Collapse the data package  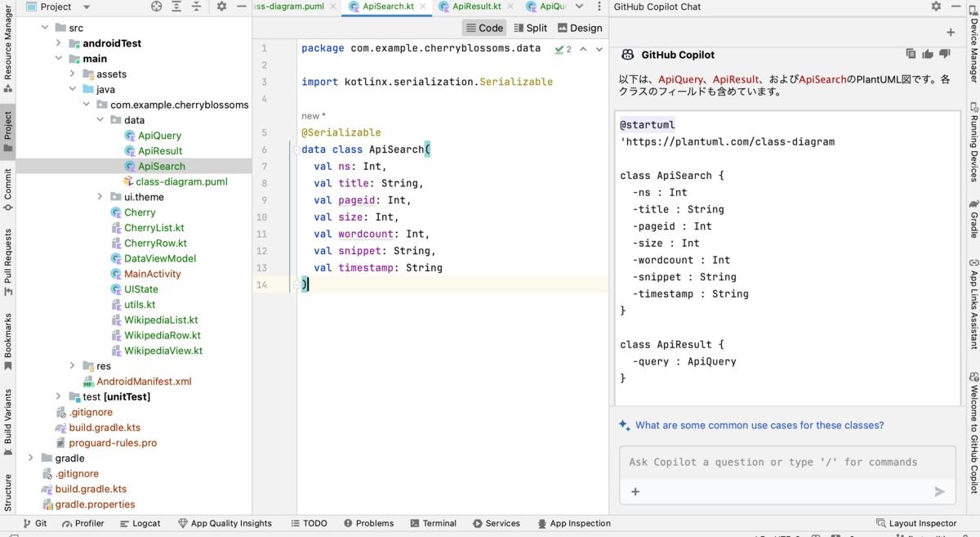[x=100, y=120]
